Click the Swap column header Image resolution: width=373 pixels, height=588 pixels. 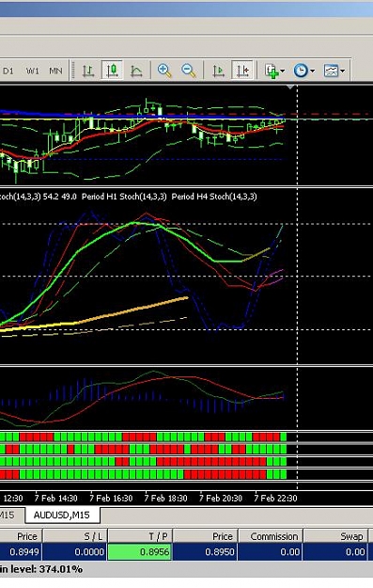pos(336,536)
